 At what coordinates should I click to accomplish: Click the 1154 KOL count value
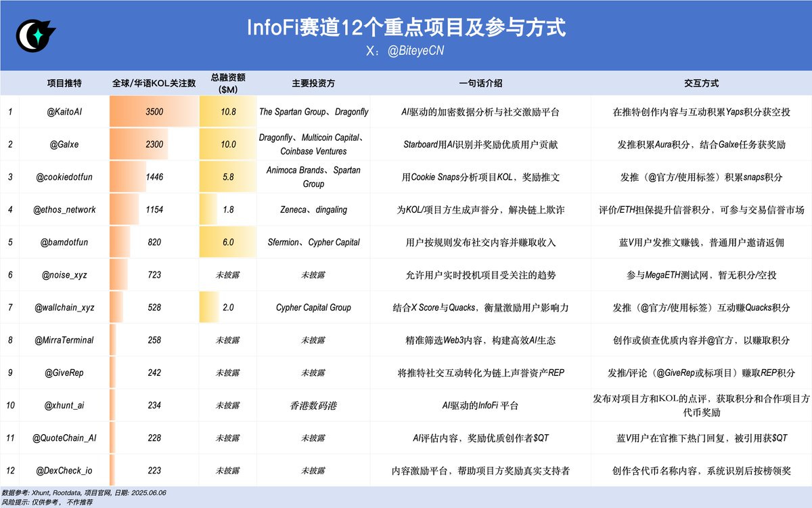pos(154,209)
